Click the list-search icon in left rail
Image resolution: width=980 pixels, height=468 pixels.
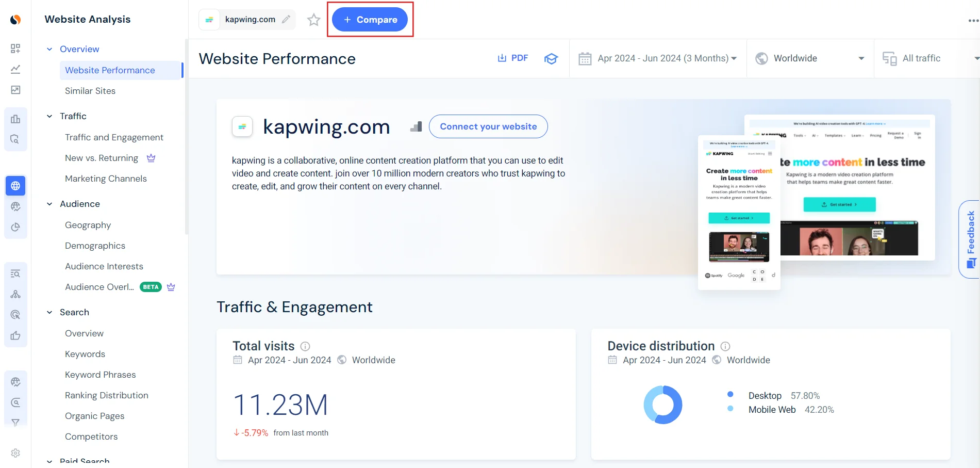pos(15,273)
